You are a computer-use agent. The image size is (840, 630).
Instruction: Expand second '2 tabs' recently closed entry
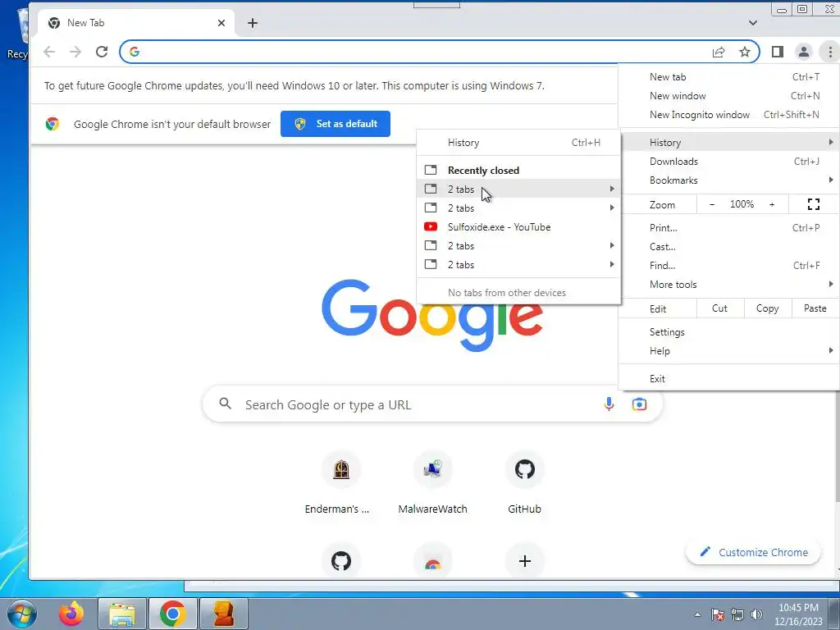click(518, 208)
